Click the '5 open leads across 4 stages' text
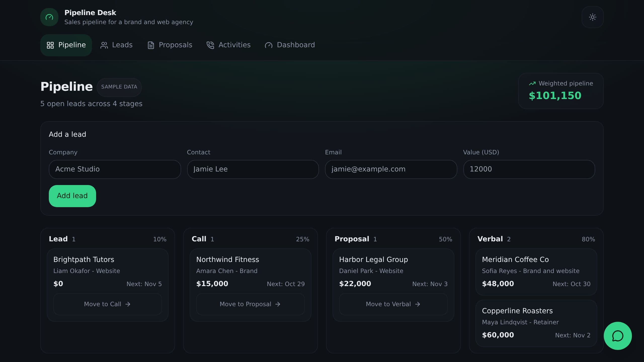The image size is (644, 362). tap(91, 104)
